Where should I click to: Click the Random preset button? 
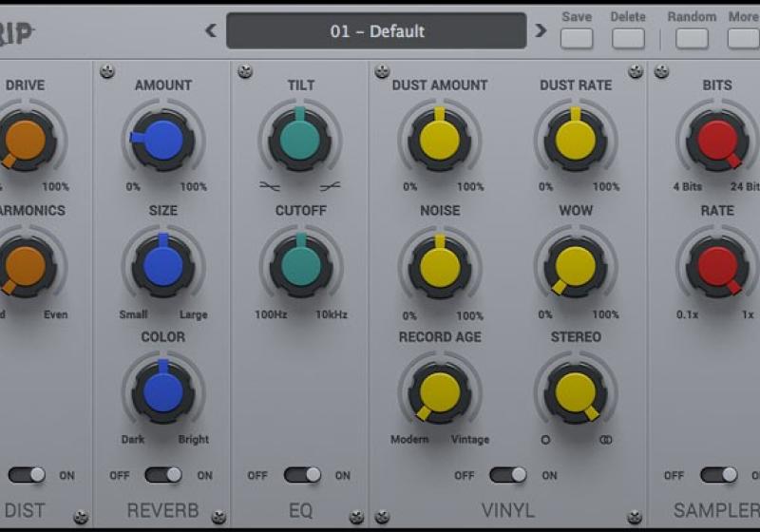pyautogui.click(x=691, y=38)
